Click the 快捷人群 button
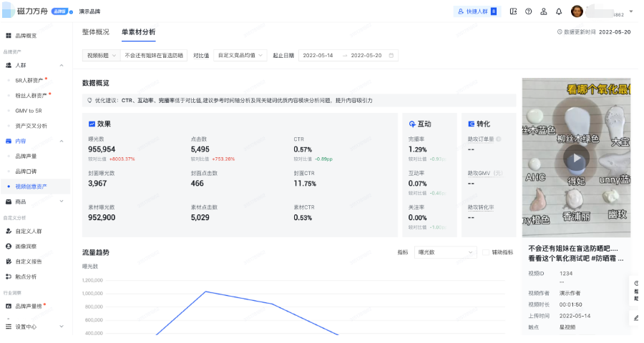Screen dimensions: 644x343 click(x=477, y=11)
